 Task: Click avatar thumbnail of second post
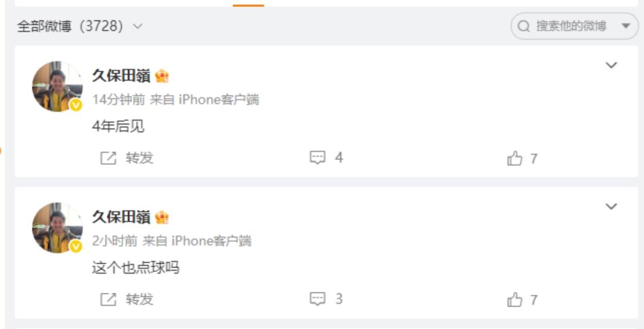[x=58, y=227]
